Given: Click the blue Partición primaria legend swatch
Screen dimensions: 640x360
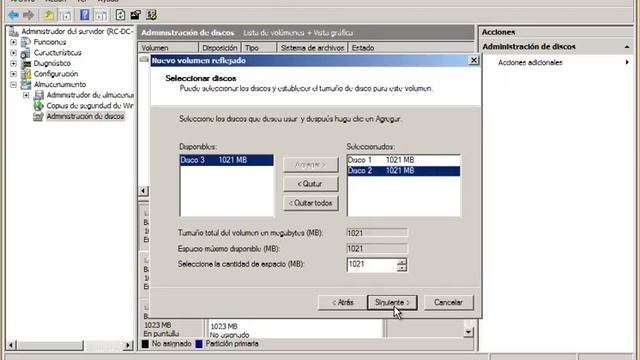Looking at the screenshot, I should click(x=199, y=344).
